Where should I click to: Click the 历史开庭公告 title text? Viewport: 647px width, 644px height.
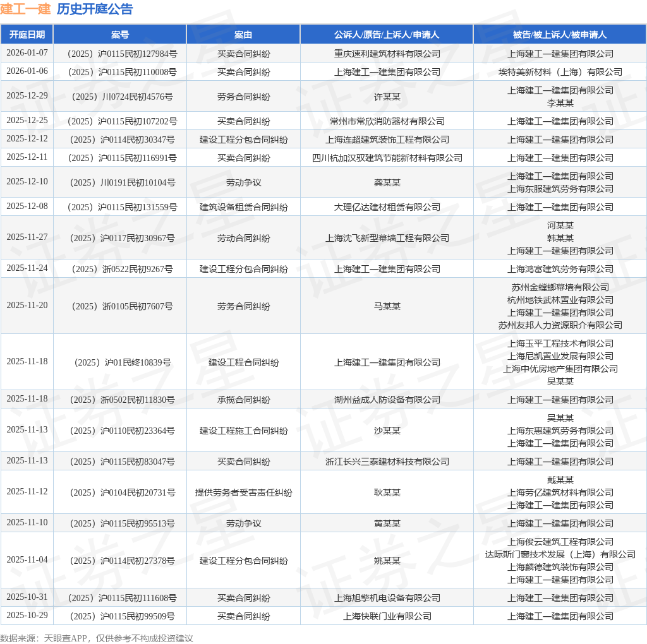coord(95,9)
